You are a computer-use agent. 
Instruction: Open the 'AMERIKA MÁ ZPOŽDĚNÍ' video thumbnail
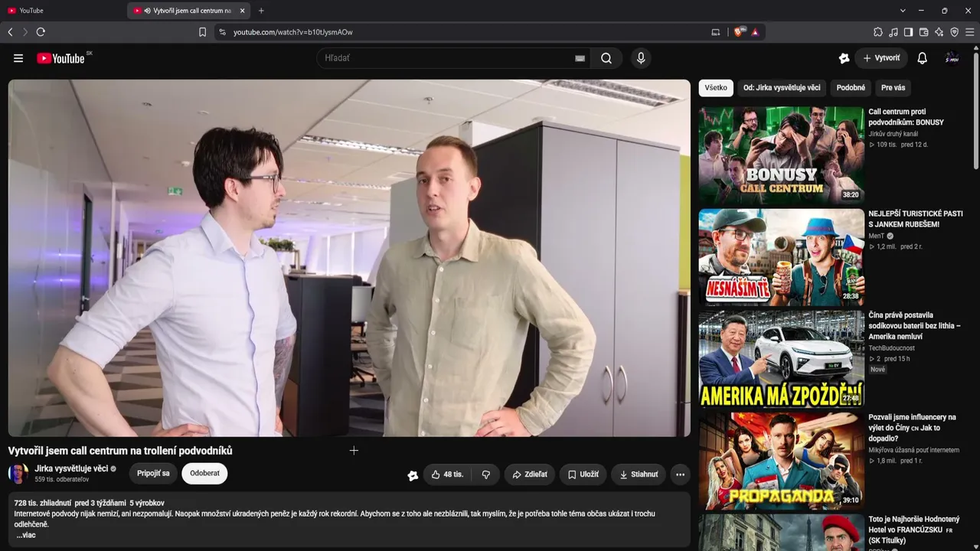[x=781, y=359]
